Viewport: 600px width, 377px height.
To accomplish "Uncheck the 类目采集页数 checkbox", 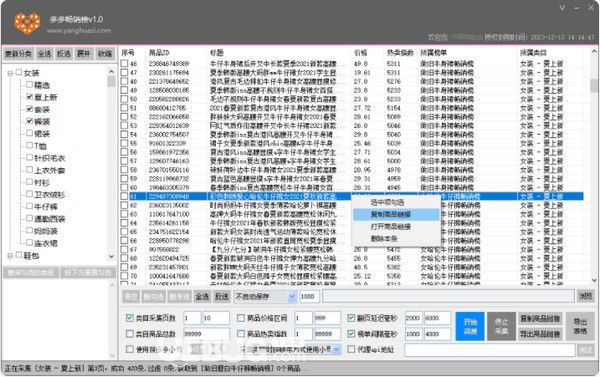I will point(130,318).
